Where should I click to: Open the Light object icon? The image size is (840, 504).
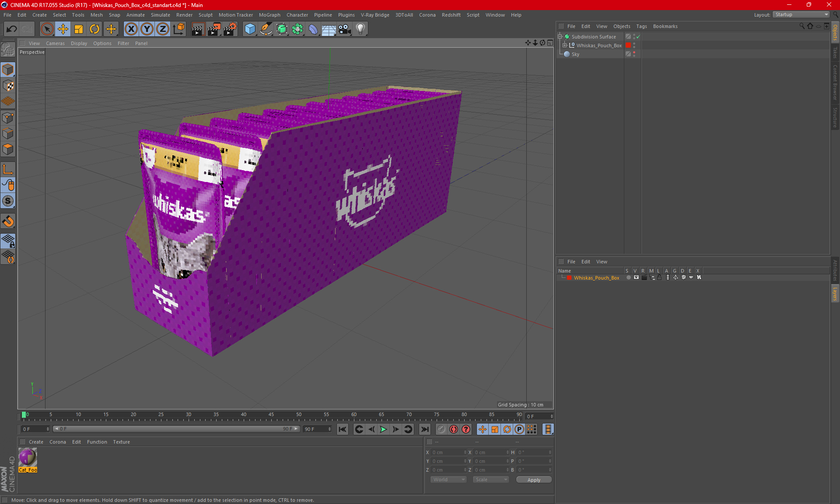click(360, 29)
